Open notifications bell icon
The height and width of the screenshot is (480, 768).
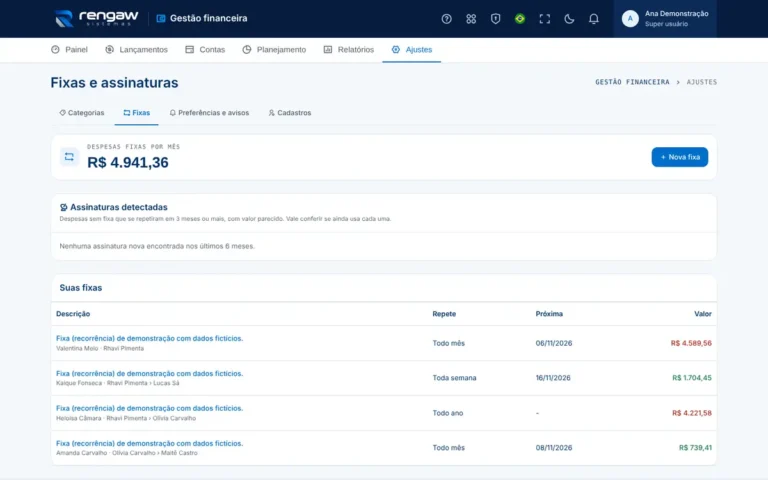[593, 19]
